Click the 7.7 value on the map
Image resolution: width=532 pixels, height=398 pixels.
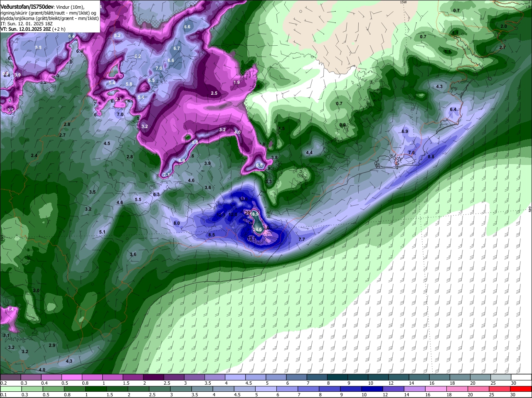[302, 239]
